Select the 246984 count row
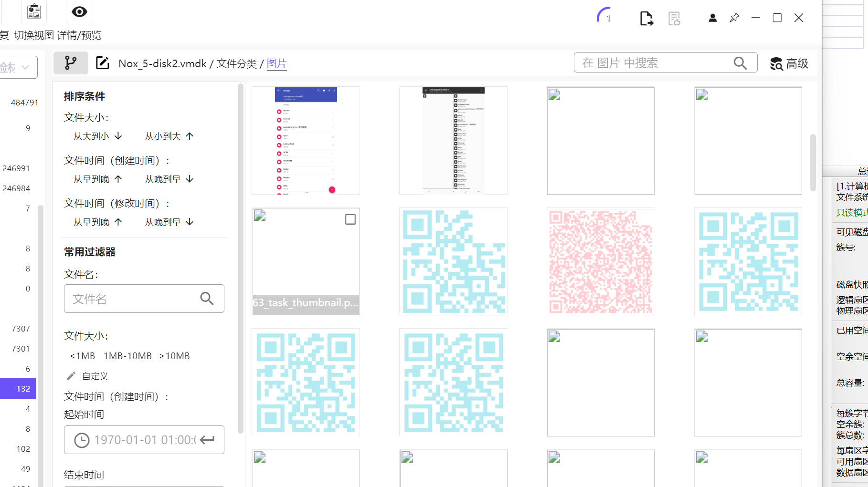868x487 pixels. [x=16, y=188]
